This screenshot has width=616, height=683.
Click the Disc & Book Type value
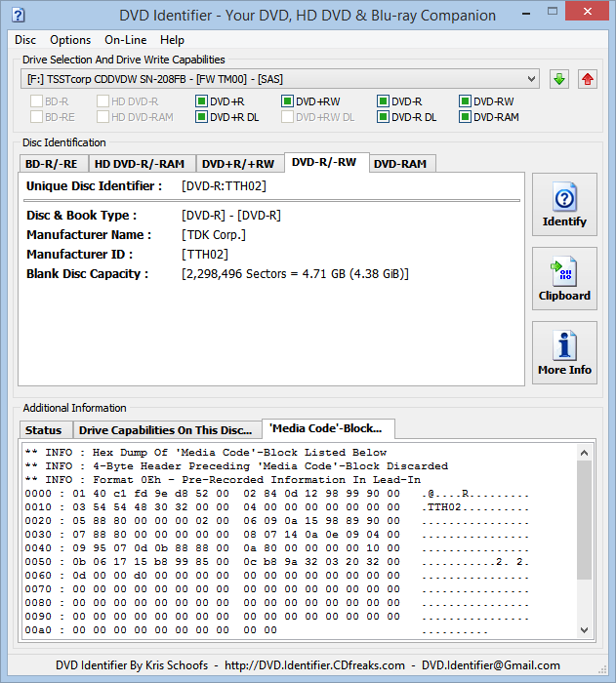(x=231, y=216)
